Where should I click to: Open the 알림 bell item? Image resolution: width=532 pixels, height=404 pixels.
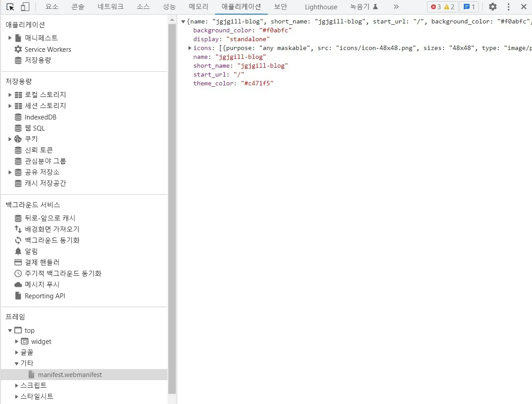[31, 251]
